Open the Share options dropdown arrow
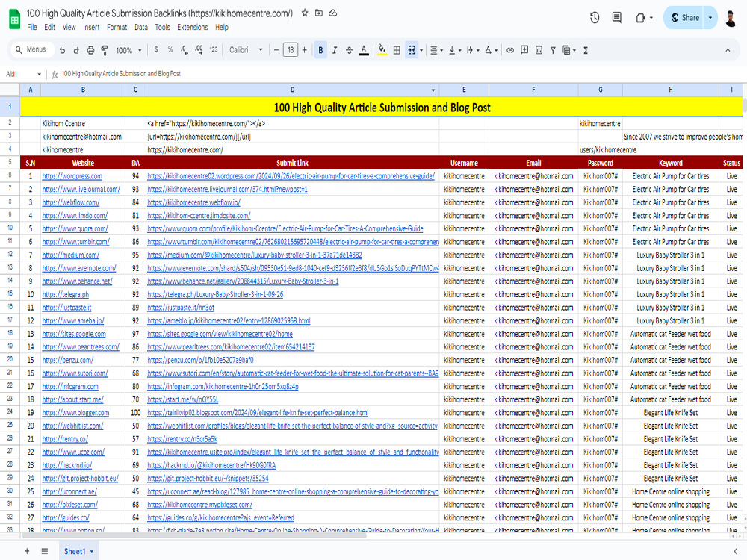Image resolution: width=747 pixels, height=560 pixels. pyautogui.click(x=710, y=18)
